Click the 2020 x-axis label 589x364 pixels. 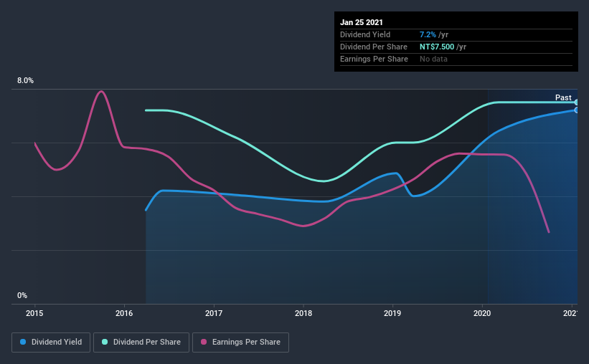click(x=482, y=313)
